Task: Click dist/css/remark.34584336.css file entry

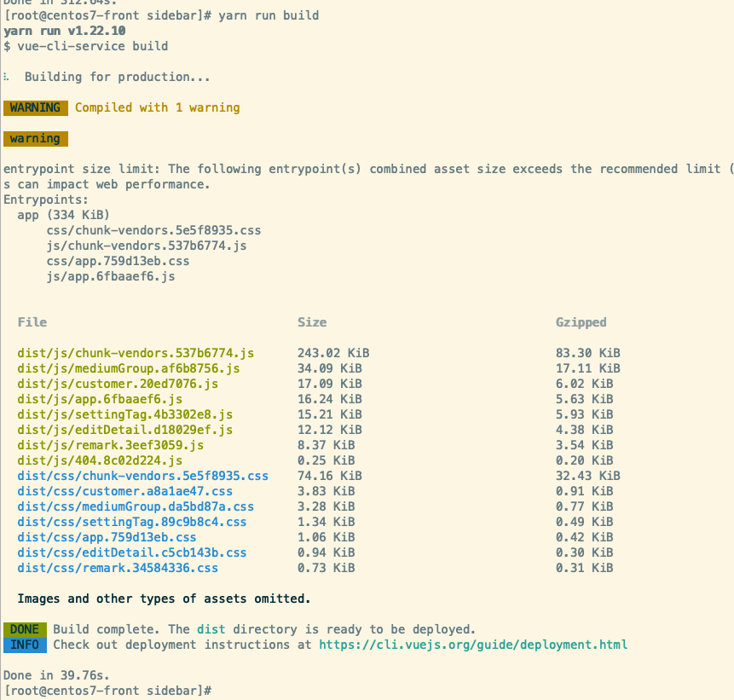Action: (118, 568)
